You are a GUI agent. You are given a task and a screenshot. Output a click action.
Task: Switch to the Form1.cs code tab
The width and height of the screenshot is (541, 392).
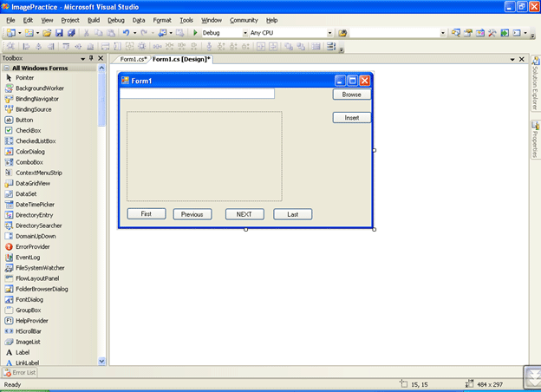pyautogui.click(x=134, y=59)
